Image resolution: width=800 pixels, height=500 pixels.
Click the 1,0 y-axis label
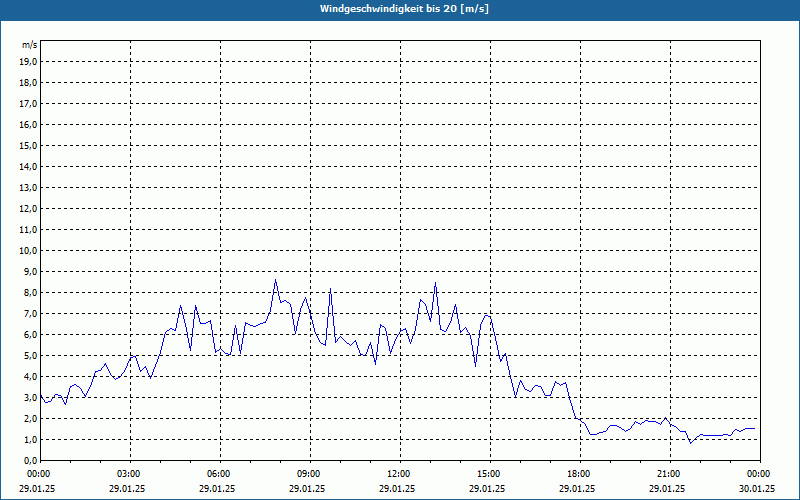(x=30, y=439)
